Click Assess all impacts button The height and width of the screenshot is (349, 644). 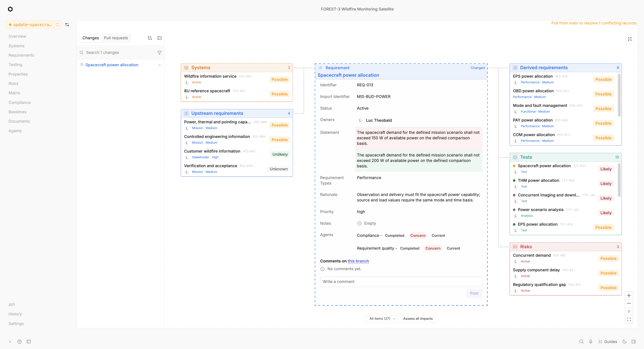pyautogui.click(x=418, y=318)
